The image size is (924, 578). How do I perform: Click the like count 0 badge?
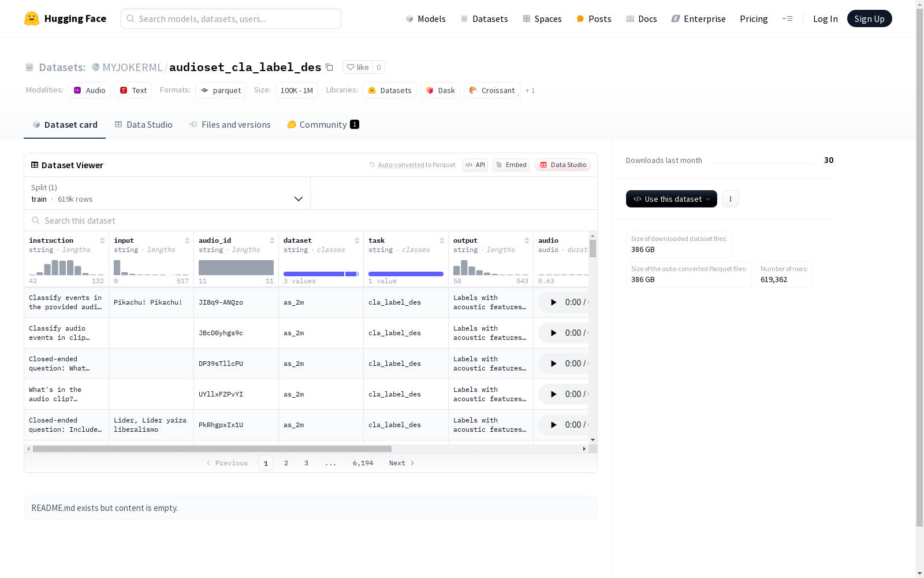coord(379,67)
